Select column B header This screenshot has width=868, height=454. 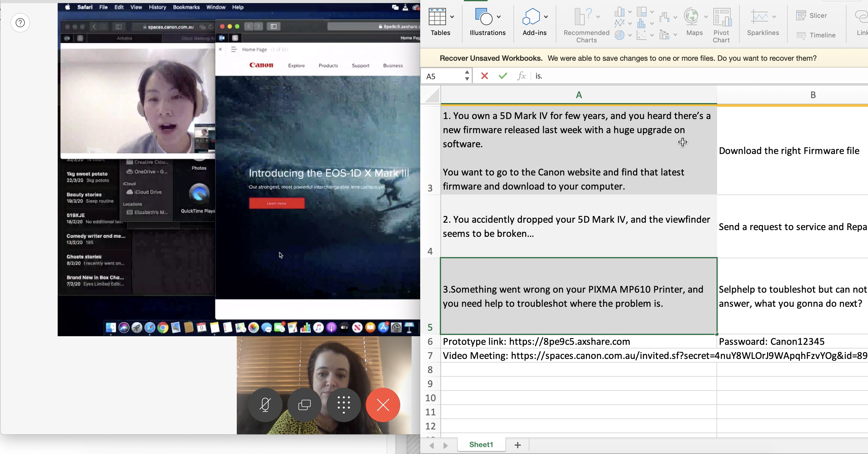(x=812, y=95)
